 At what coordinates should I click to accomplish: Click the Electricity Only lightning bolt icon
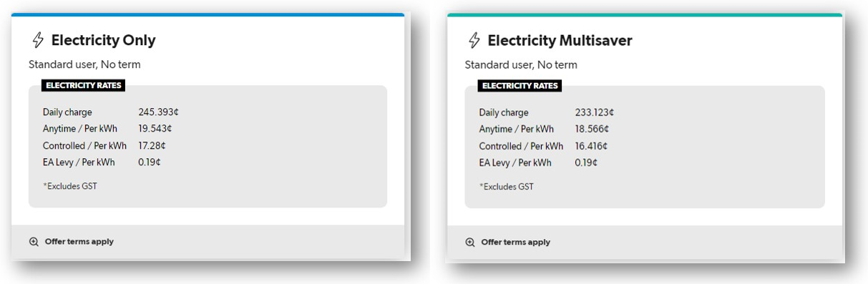(x=37, y=40)
